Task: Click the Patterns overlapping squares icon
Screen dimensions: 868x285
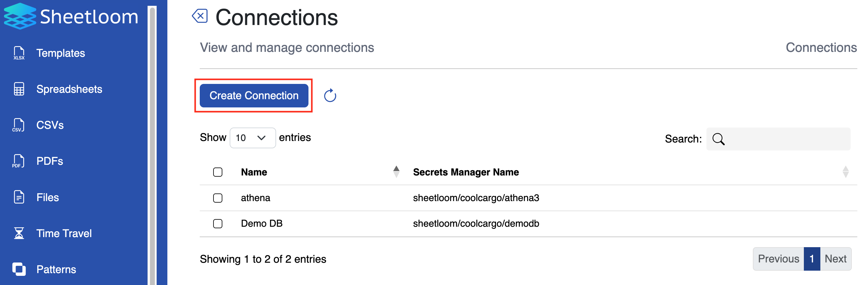Action: [19, 269]
